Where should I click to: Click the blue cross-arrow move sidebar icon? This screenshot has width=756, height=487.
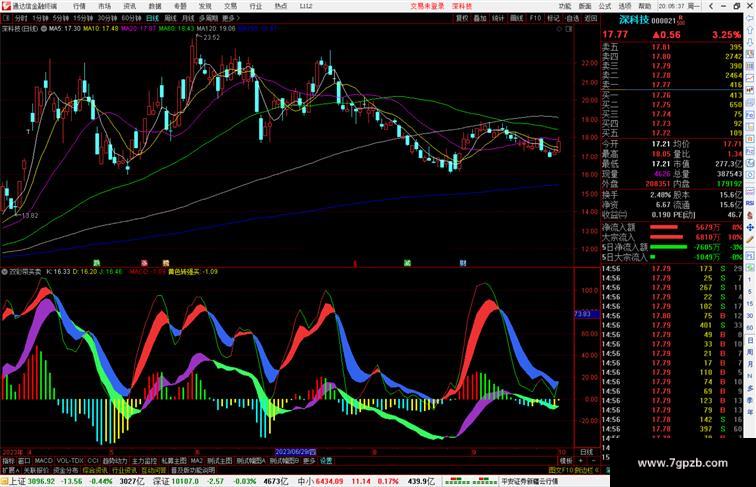750,227
